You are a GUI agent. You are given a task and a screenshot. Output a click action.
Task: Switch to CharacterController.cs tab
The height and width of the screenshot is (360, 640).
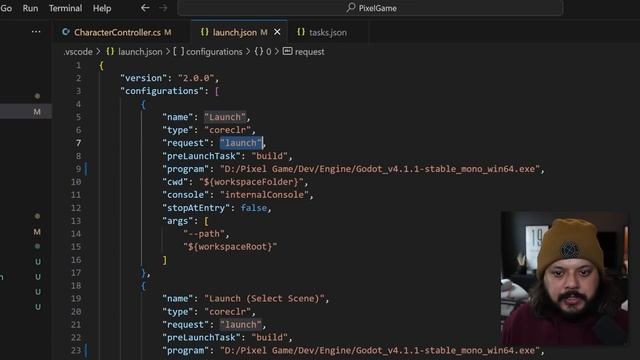[x=117, y=32]
